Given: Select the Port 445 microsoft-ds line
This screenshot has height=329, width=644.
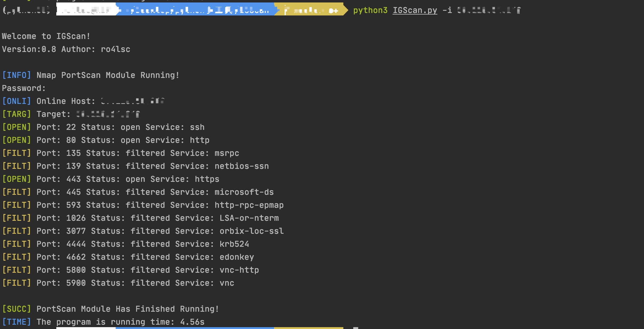Looking at the screenshot, I should (138, 192).
